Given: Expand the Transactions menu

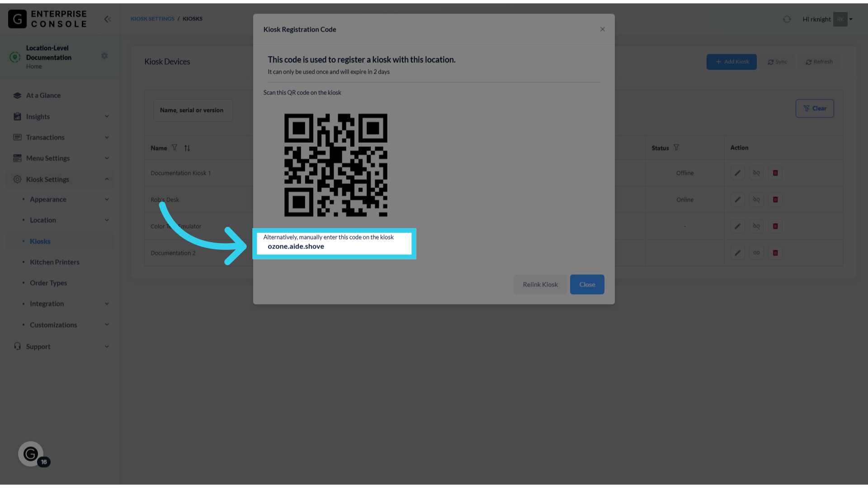Looking at the screenshot, I should pos(60,137).
